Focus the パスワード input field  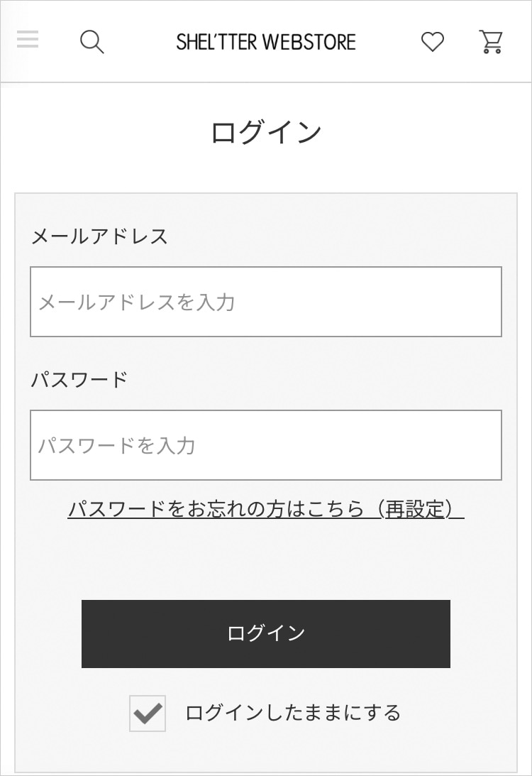pyautogui.click(x=266, y=445)
